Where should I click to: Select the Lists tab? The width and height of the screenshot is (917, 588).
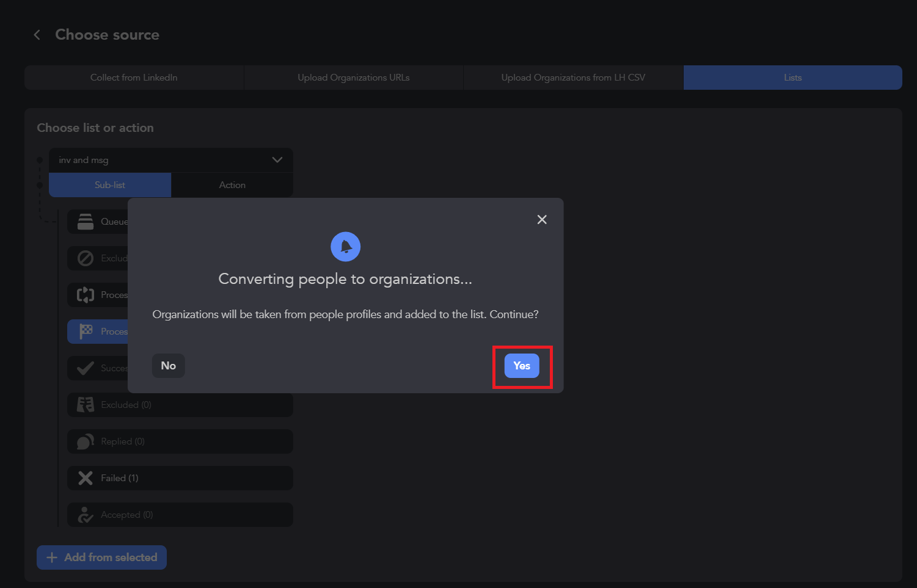793,78
